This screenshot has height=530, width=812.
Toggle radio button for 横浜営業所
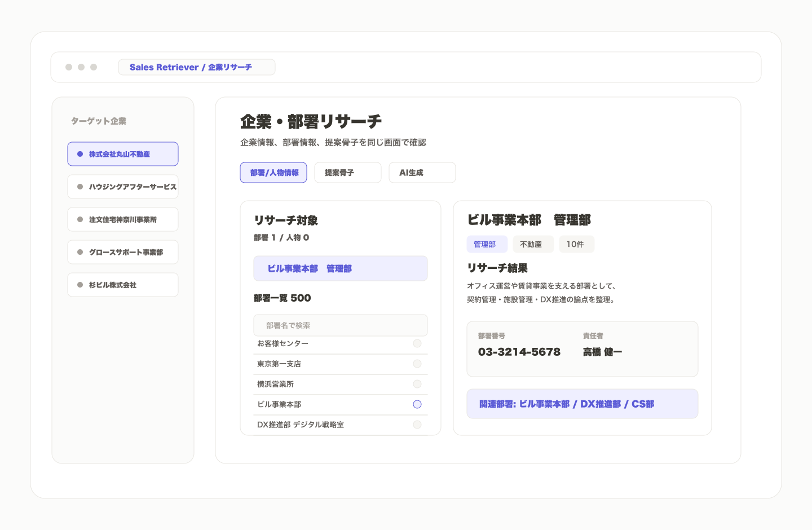click(x=417, y=384)
